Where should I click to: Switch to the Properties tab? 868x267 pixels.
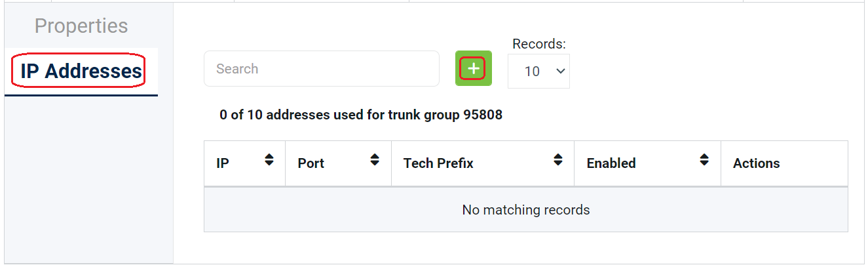pyautogui.click(x=81, y=26)
